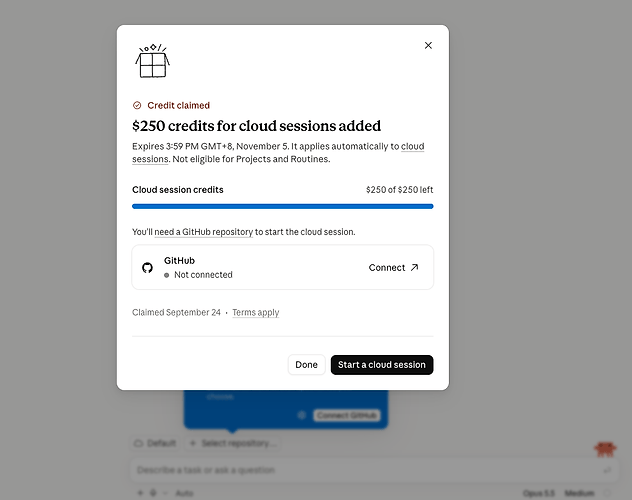Screen dimensions: 632x500
Task: Click the microphone icon below prompt box
Action: (x=153, y=493)
